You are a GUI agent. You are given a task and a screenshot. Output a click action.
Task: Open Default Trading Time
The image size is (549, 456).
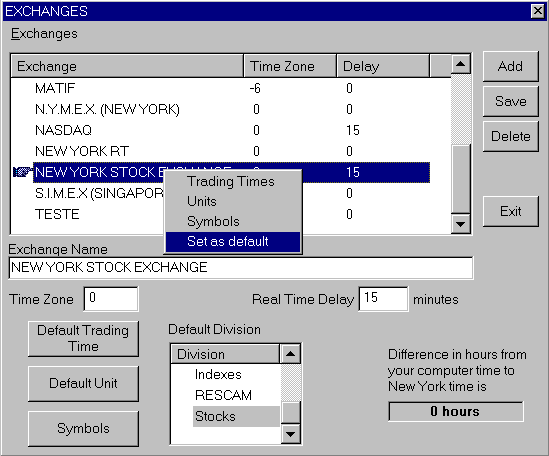83,338
